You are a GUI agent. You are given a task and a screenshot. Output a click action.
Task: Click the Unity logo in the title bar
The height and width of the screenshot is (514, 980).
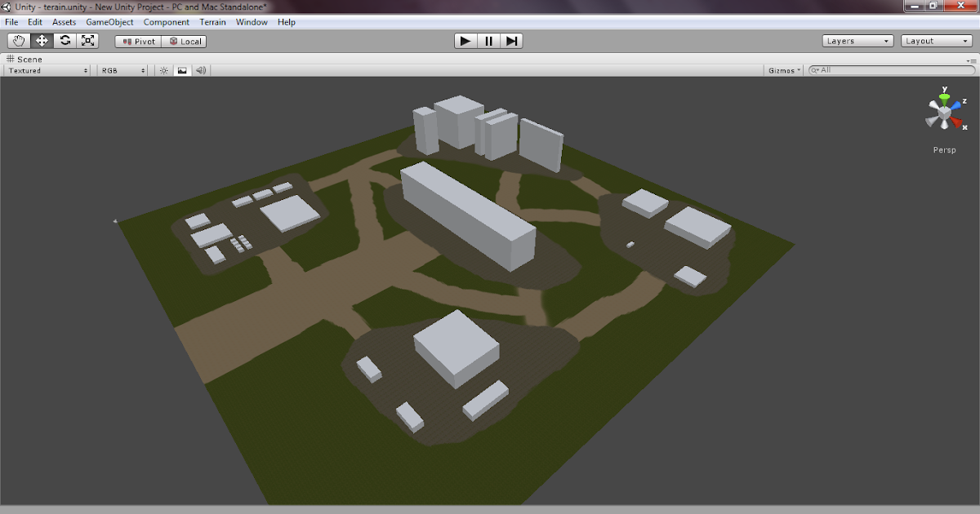point(7,7)
